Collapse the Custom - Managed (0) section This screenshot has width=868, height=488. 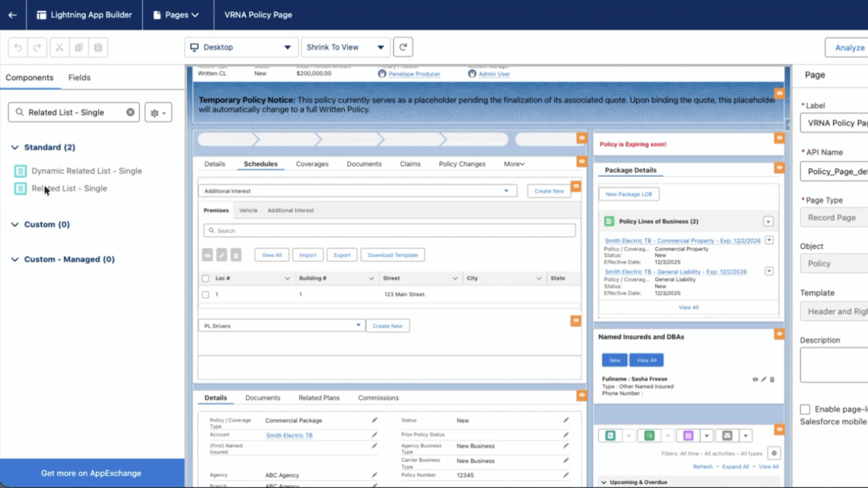point(15,259)
